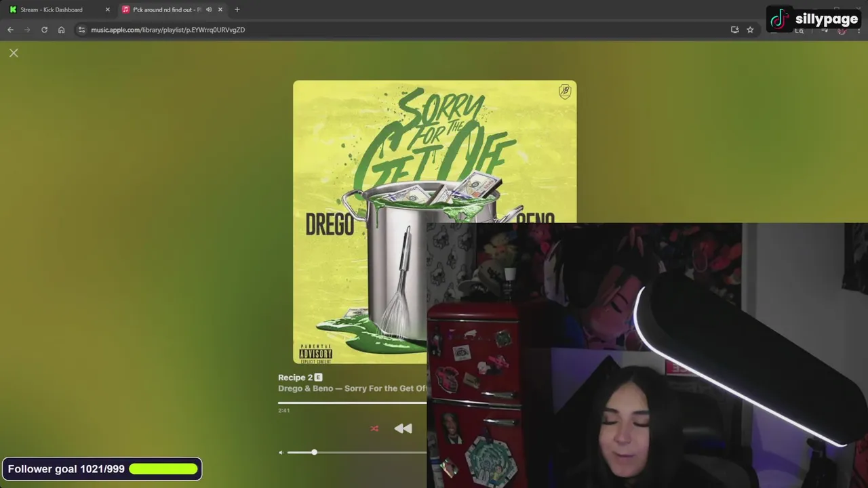Focus the address bar URL
This screenshot has height=488, width=868.
click(x=168, y=30)
